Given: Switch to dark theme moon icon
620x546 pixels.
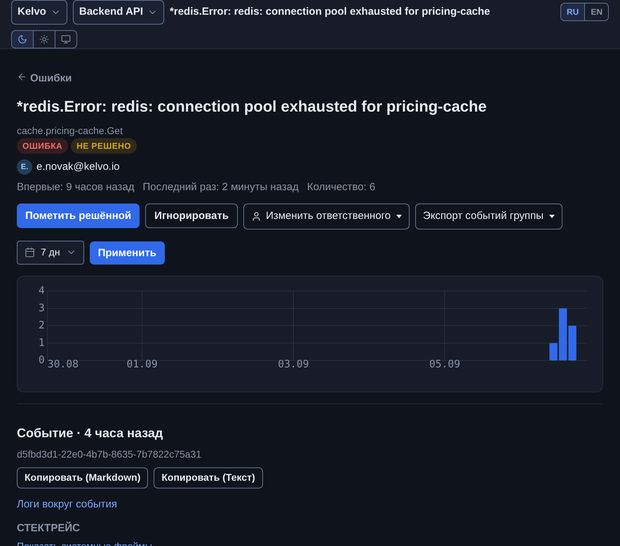Looking at the screenshot, I should point(23,40).
